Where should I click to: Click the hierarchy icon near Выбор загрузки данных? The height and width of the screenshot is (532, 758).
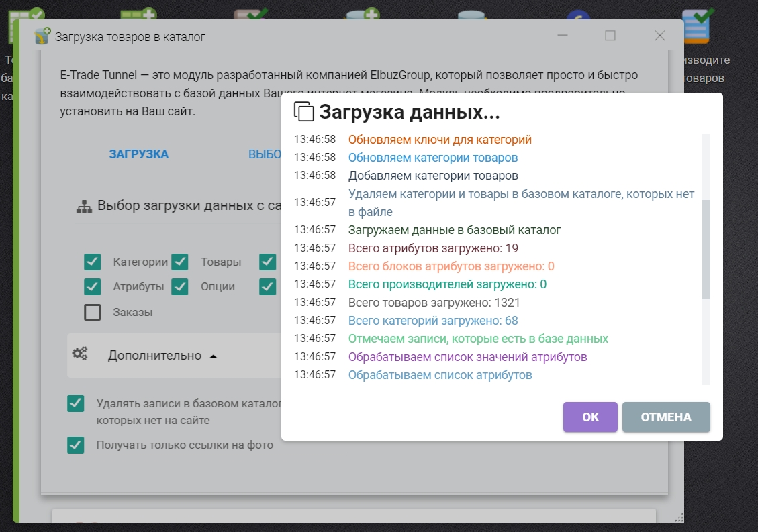pos(84,207)
